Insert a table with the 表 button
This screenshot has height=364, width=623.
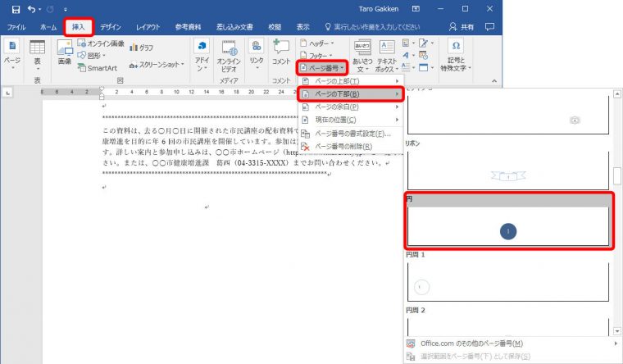pos(37,55)
